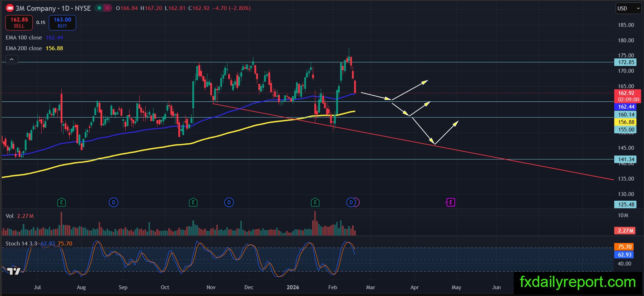This screenshot has width=644, height=296.
Task: Click the May label on time axis
Action: pyautogui.click(x=456, y=287)
